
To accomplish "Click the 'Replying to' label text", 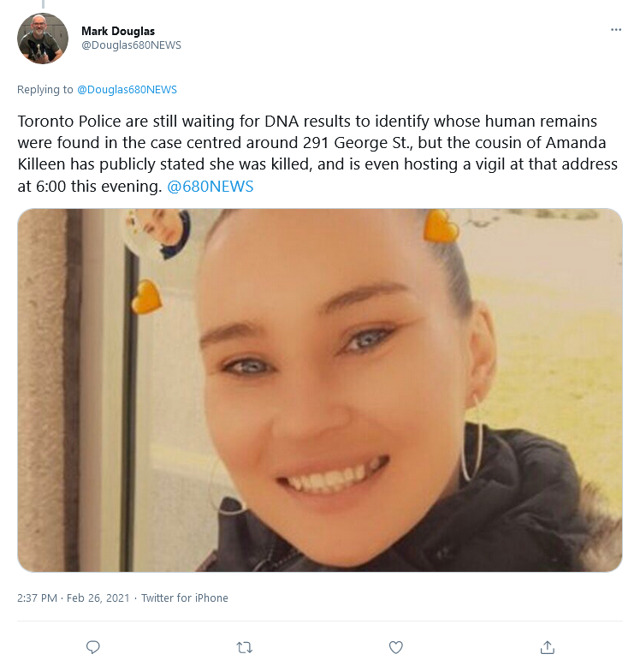I will click(x=45, y=89).
